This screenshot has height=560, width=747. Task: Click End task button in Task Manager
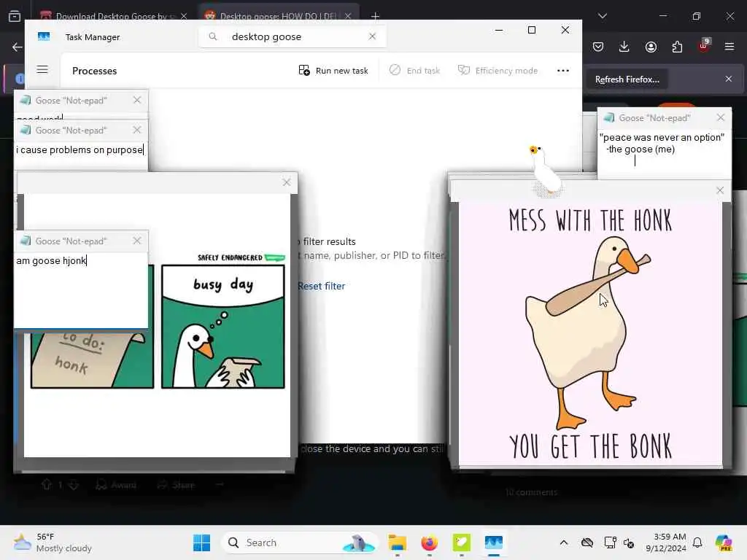(415, 71)
